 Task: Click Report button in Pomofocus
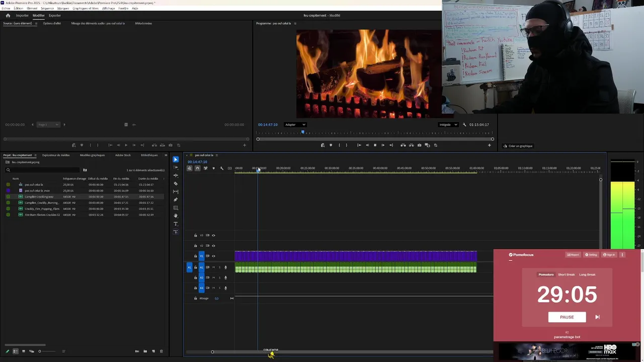(573, 255)
